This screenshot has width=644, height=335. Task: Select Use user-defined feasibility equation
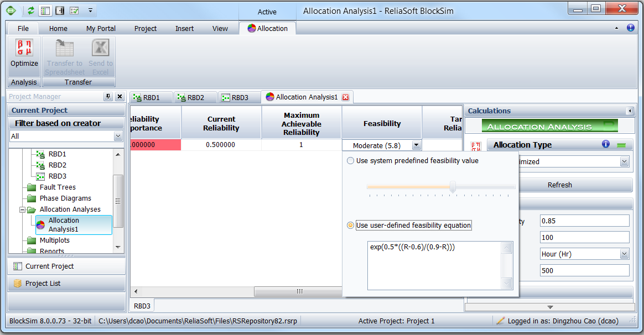(x=350, y=226)
